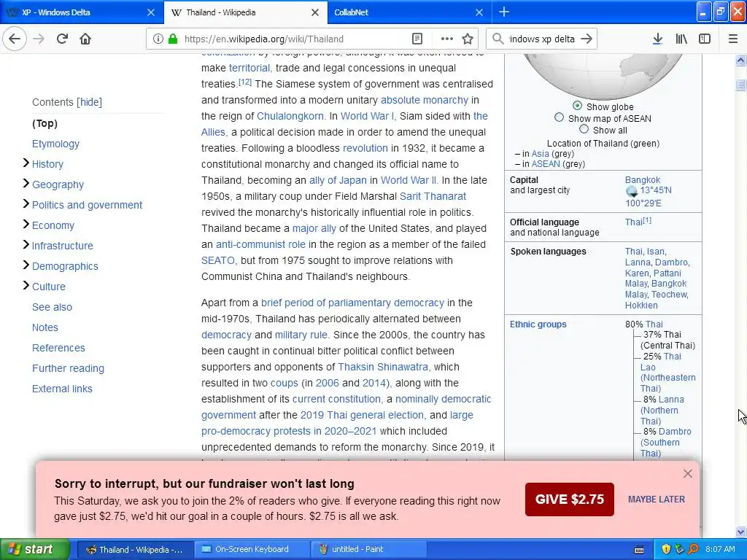Open Etymology in the contents sidebar
This screenshot has width=747, height=560.
(x=55, y=144)
